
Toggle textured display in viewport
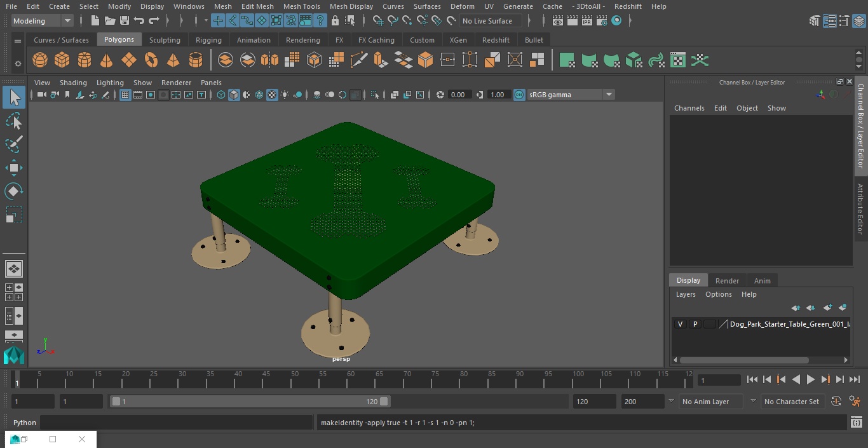[x=272, y=95]
